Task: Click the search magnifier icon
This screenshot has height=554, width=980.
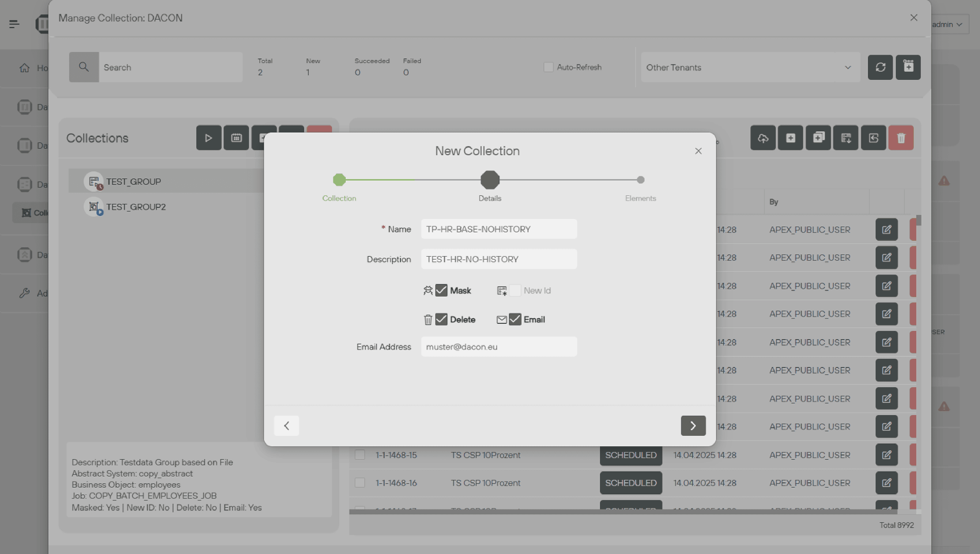Action: click(84, 67)
